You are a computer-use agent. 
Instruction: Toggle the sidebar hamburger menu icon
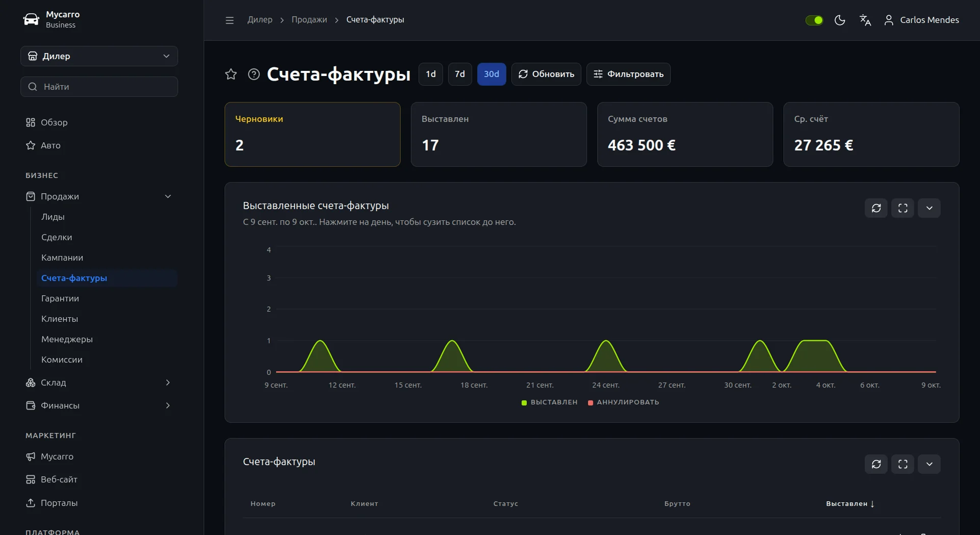point(229,20)
